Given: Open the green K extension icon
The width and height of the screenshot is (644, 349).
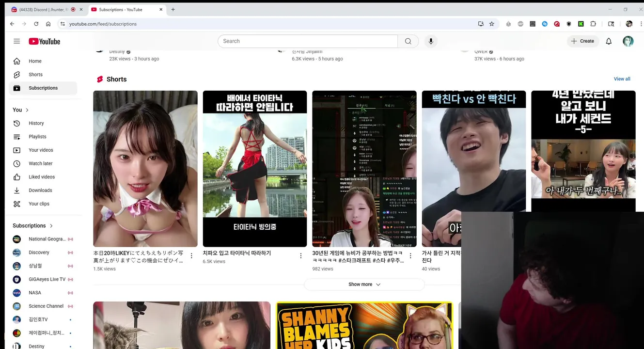Looking at the screenshot, I should [581, 24].
